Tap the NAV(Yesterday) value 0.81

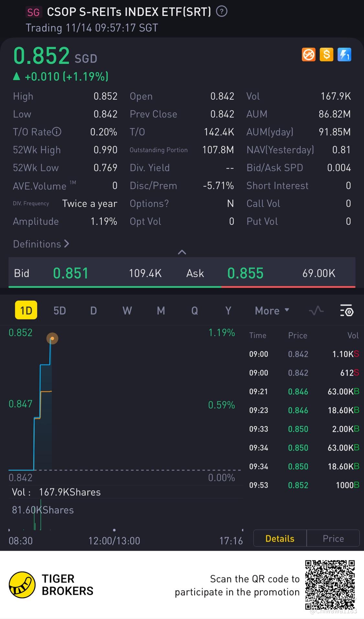[x=341, y=150]
